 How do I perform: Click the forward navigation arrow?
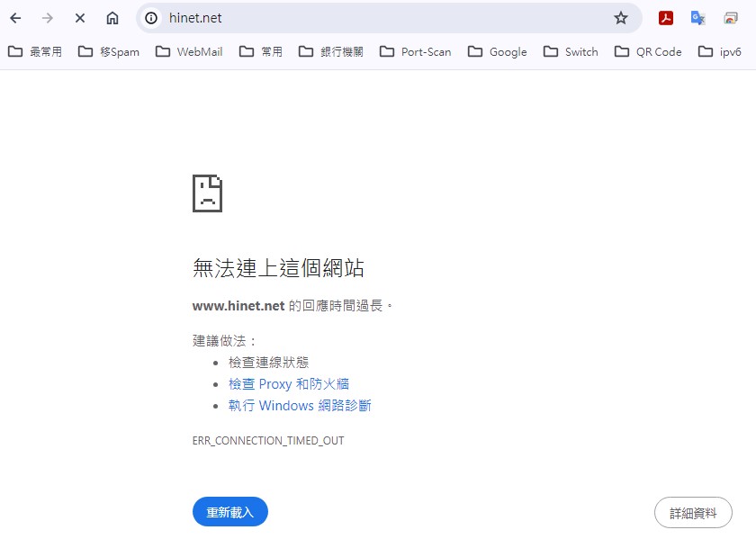[48, 18]
